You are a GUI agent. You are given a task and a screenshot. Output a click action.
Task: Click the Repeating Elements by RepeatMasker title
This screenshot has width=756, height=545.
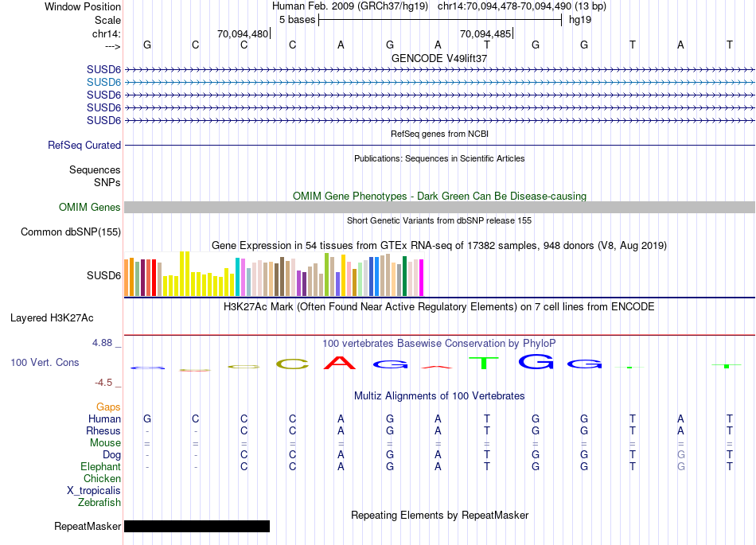pyautogui.click(x=439, y=515)
